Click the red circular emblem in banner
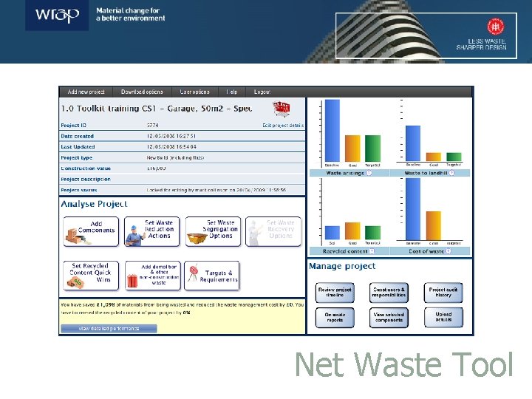The image size is (532, 399). (496, 27)
